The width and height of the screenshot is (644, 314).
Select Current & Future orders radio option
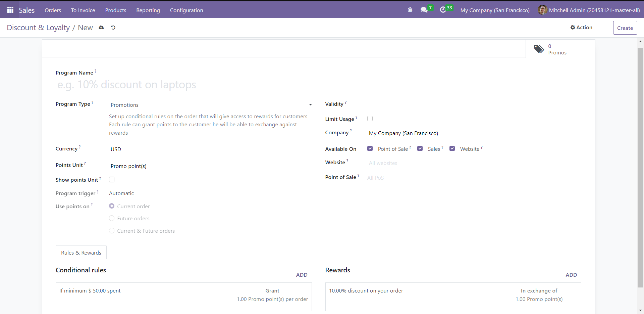coord(112,231)
